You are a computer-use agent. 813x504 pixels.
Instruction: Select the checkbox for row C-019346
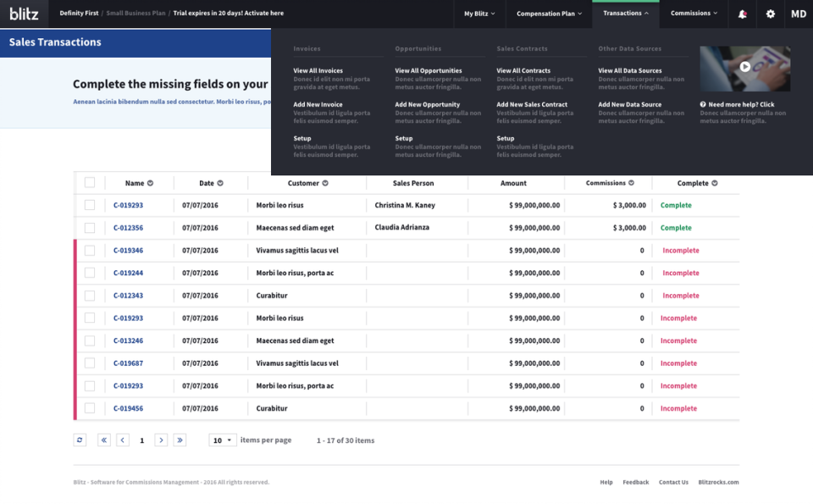(90, 251)
